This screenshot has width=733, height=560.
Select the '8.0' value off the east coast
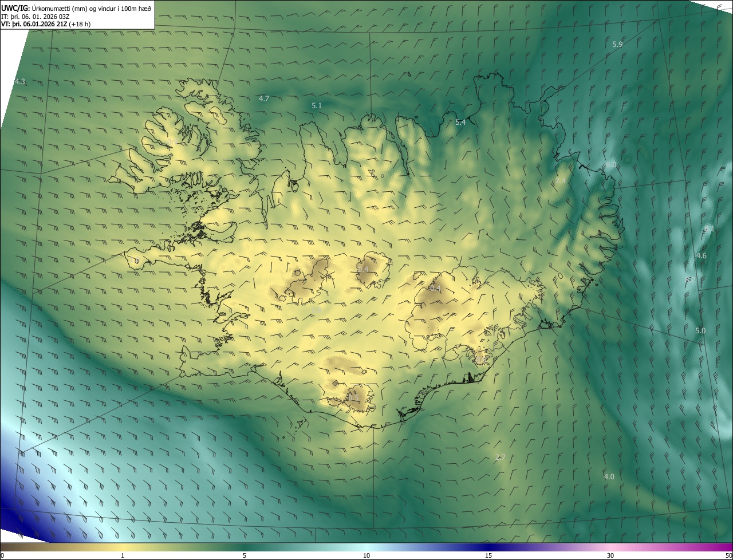click(x=611, y=165)
